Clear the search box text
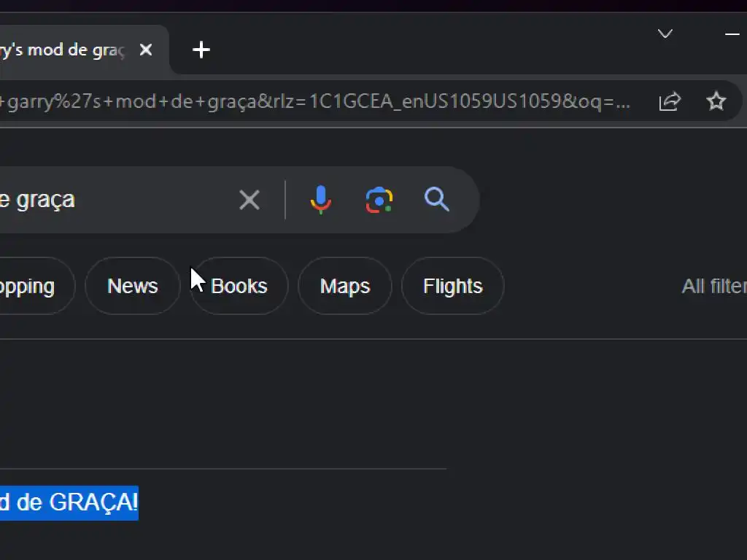 click(x=249, y=200)
